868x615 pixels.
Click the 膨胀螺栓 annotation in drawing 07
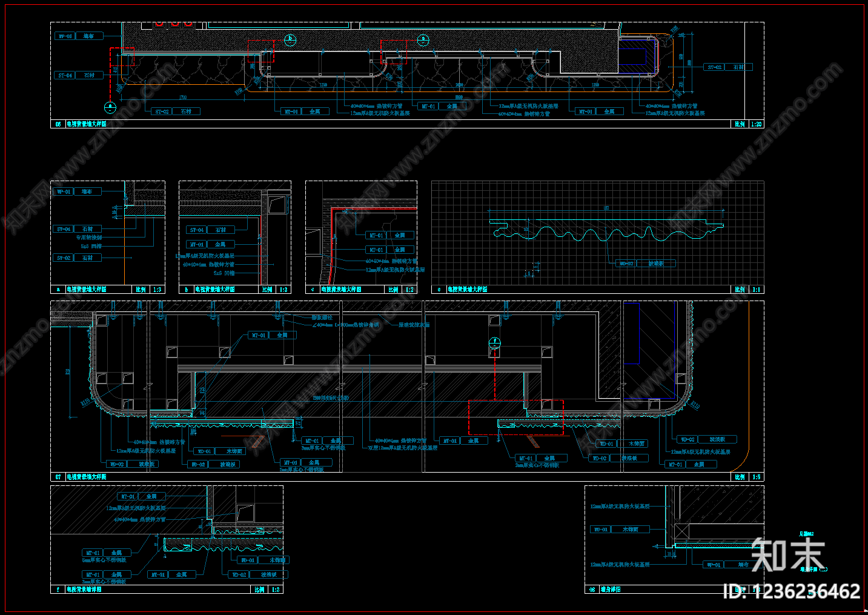coord(322,317)
